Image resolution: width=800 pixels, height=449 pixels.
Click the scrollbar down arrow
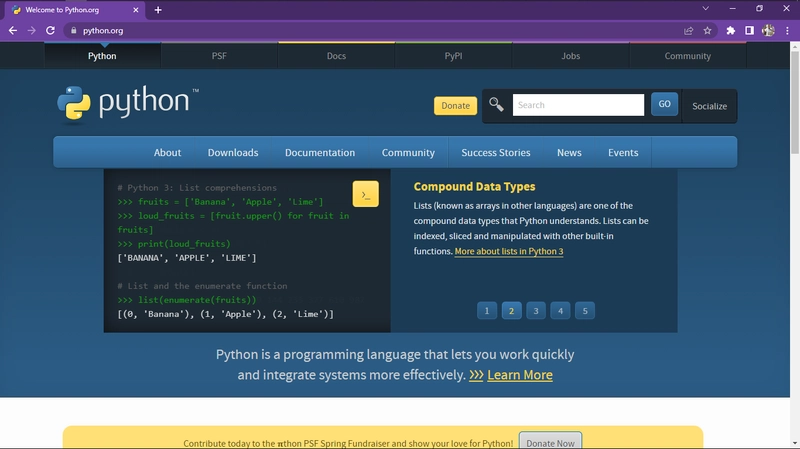795,444
